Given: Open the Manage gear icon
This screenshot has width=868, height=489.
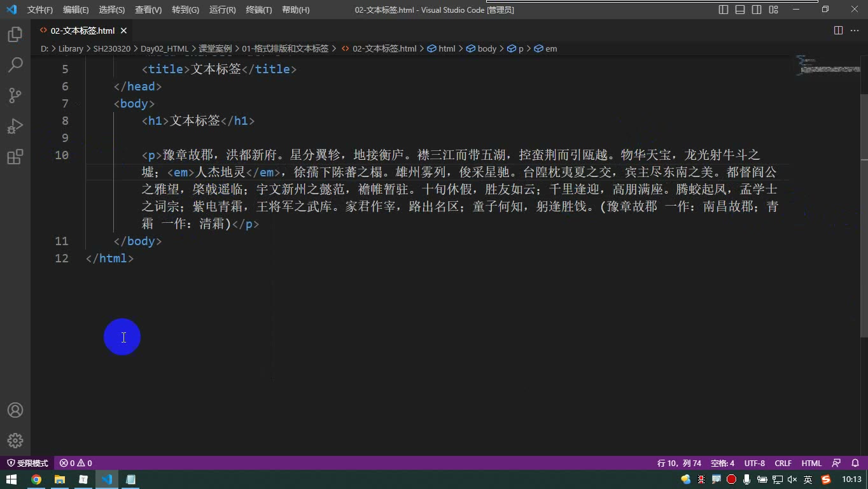Looking at the screenshot, I should tap(15, 441).
